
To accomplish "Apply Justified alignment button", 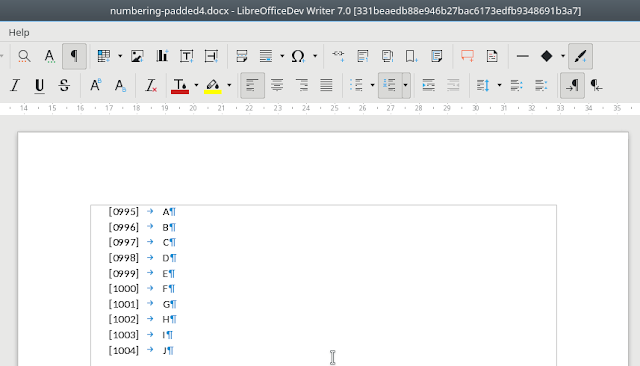I will [326, 86].
